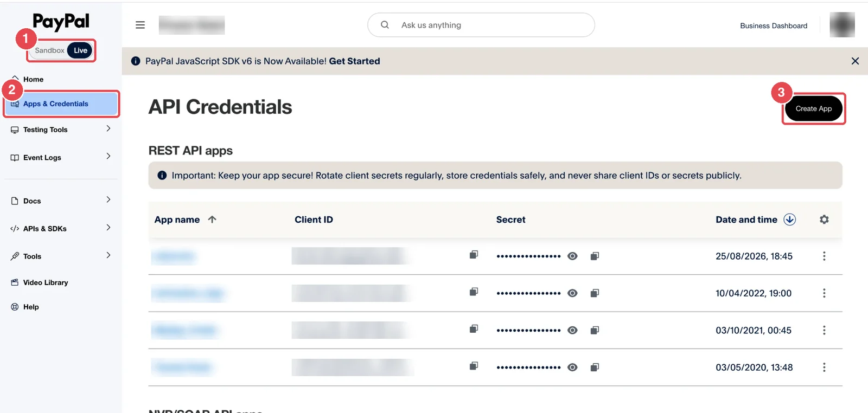This screenshot has height=413, width=868.
Task: Focus the Ask us anything search field
Action: click(x=481, y=25)
